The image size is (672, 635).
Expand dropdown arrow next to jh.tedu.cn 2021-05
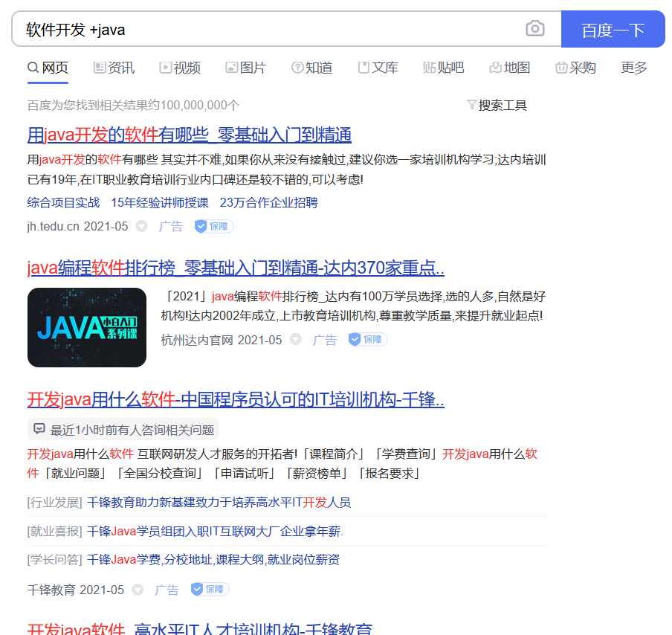click(142, 226)
